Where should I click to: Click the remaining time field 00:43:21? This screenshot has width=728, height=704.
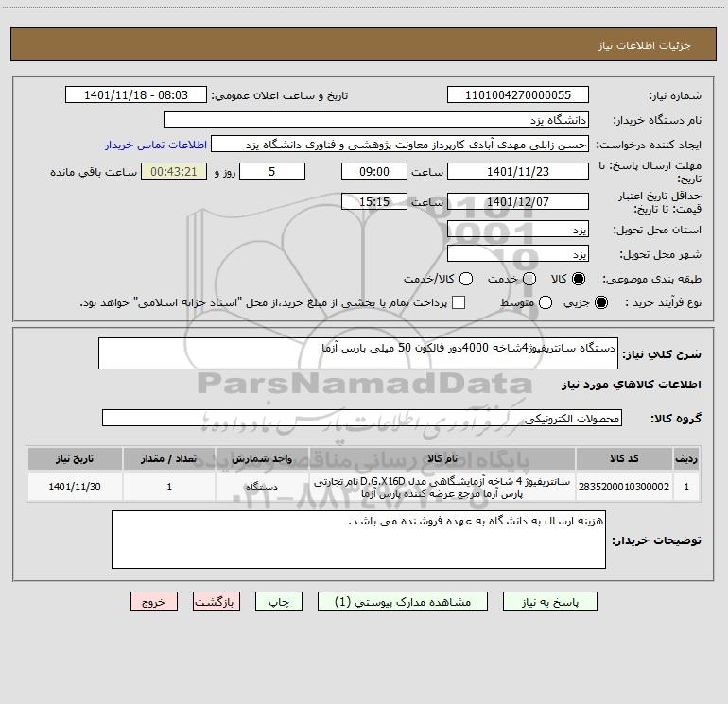coord(174,171)
